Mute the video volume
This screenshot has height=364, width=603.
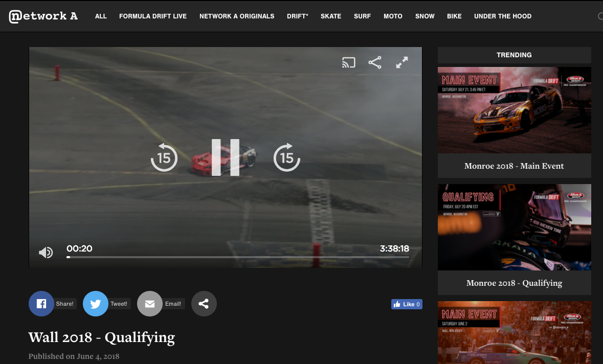coord(46,252)
